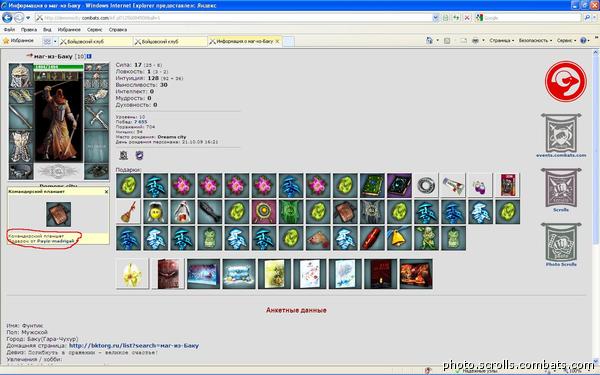Click the red ram clan emblem
This screenshot has width=600, height=375.
(565, 81)
